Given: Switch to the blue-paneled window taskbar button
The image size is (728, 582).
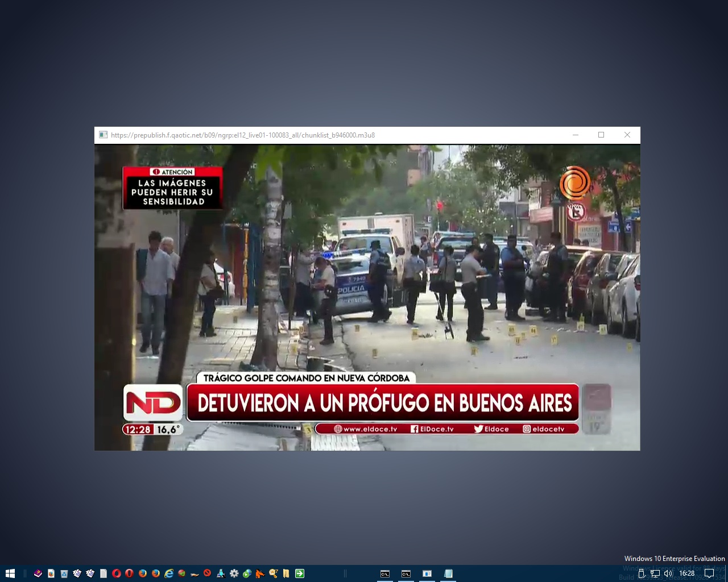Looking at the screenshot, I should point(427,573).
